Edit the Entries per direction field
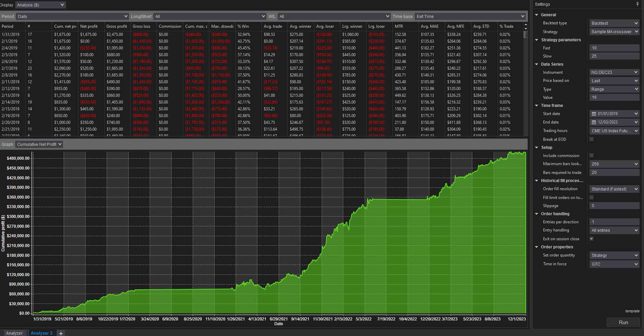This screenshot has width=644, height=336. (x=614, y=222)
